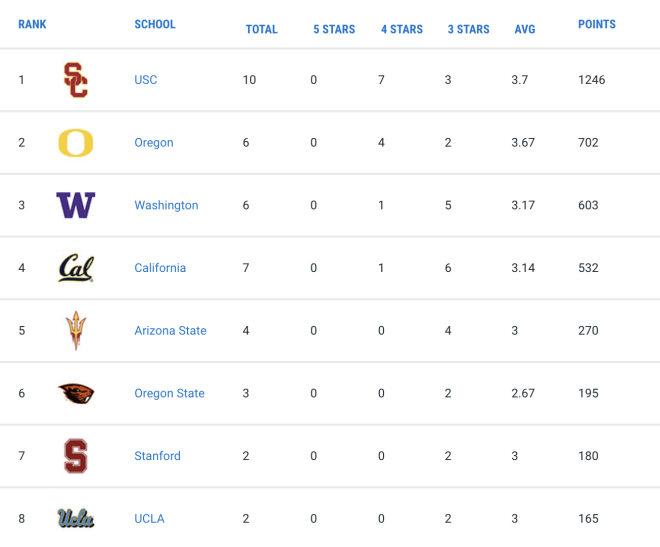Sort table by POINTS header
This screenshot has height=547, width=660.
[597, 24]
